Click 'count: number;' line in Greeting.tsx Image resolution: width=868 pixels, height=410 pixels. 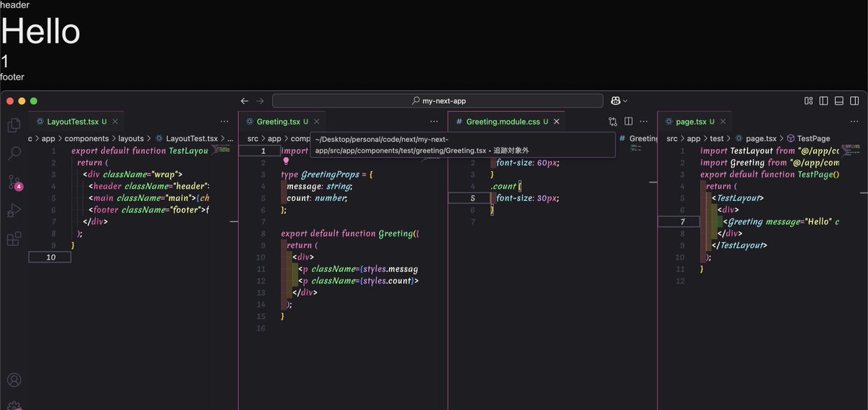317,198
